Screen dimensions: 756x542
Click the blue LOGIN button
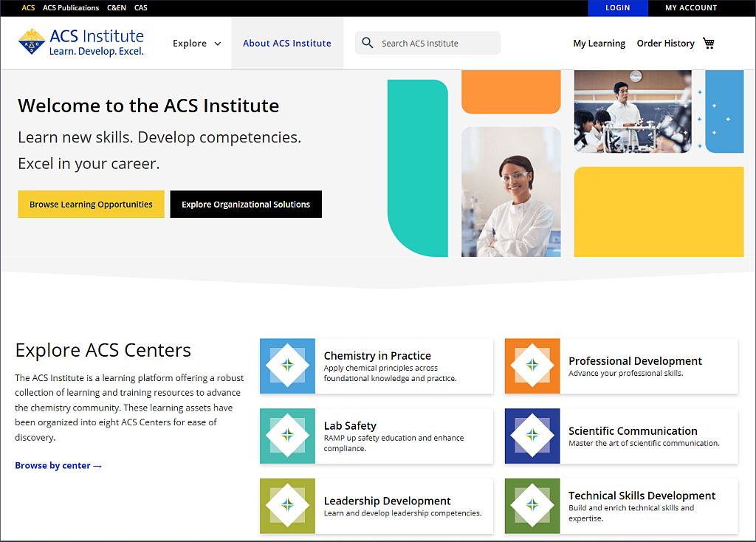pyautogui.click(x=617, y=8)
